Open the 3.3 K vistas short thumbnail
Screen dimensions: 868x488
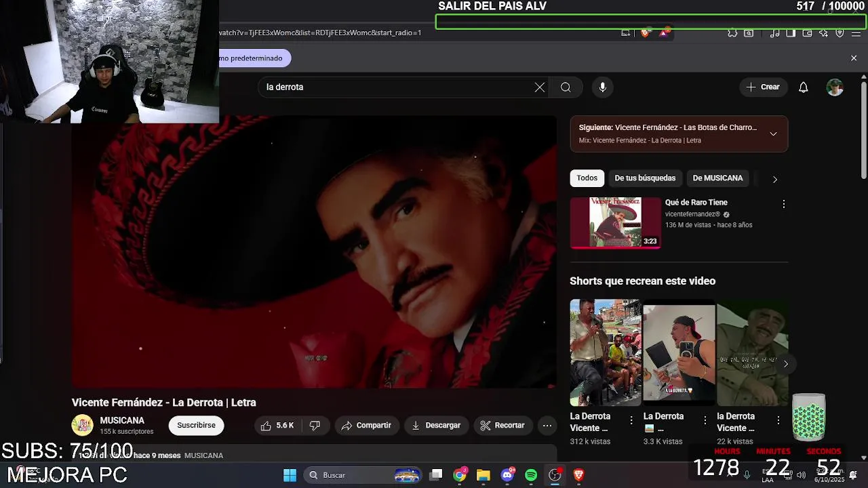click(x=679, y=352)
